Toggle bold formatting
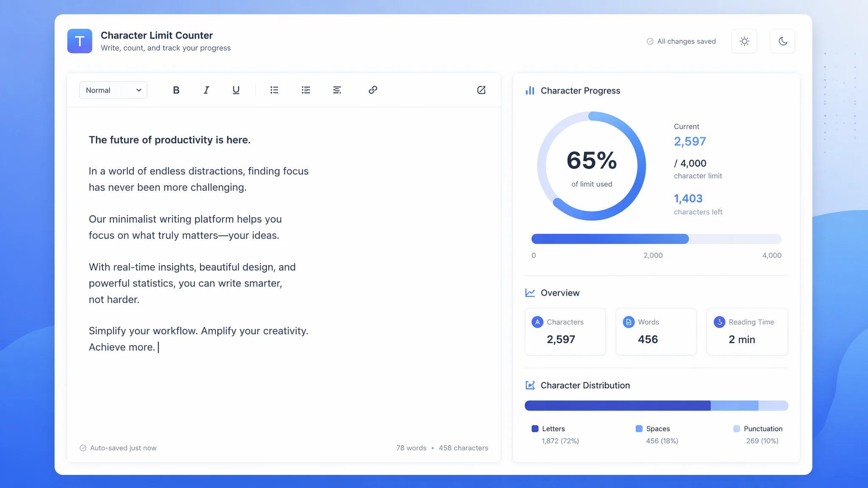Viewport: 868px width, 488px height. coord(176,90)
